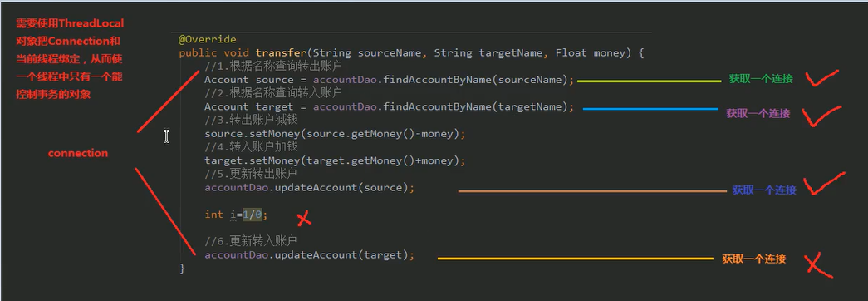Click the orange 获取一个连接 label

coord(753,259)
